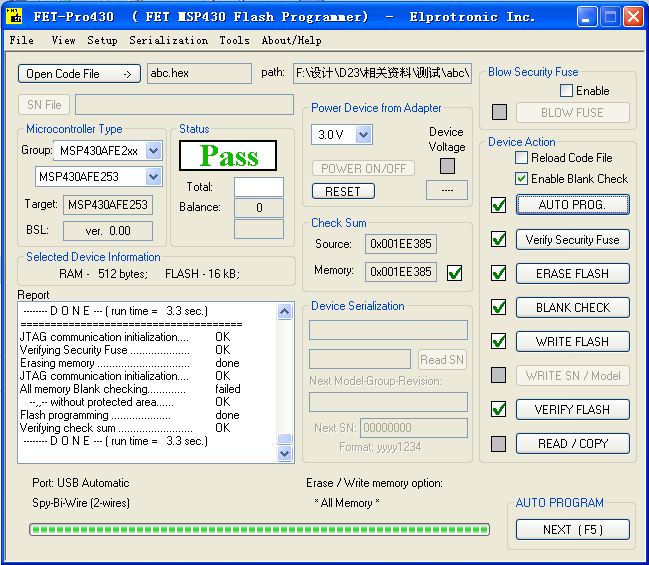Click the check indicator beside WRITE FLASH
Viewport: 649px width, 565px height.
pyautogui.click(x=498, y=341)
